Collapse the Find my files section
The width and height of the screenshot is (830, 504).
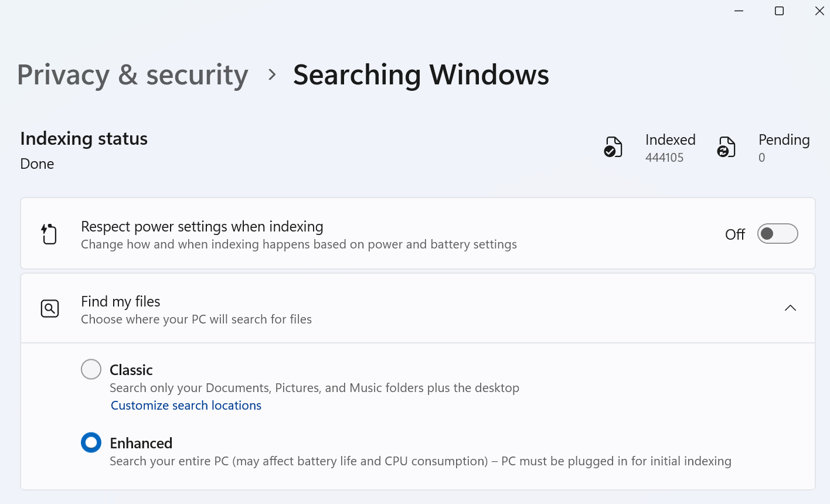790,308
